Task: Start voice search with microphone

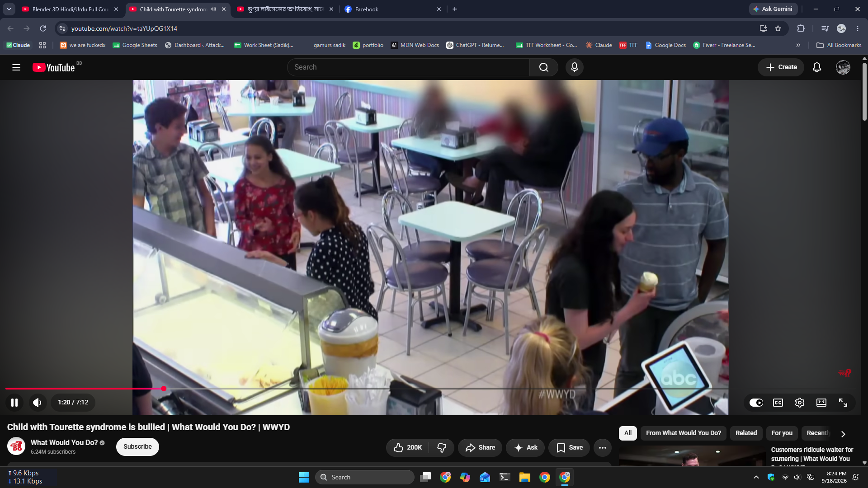Action: [575, 67]
